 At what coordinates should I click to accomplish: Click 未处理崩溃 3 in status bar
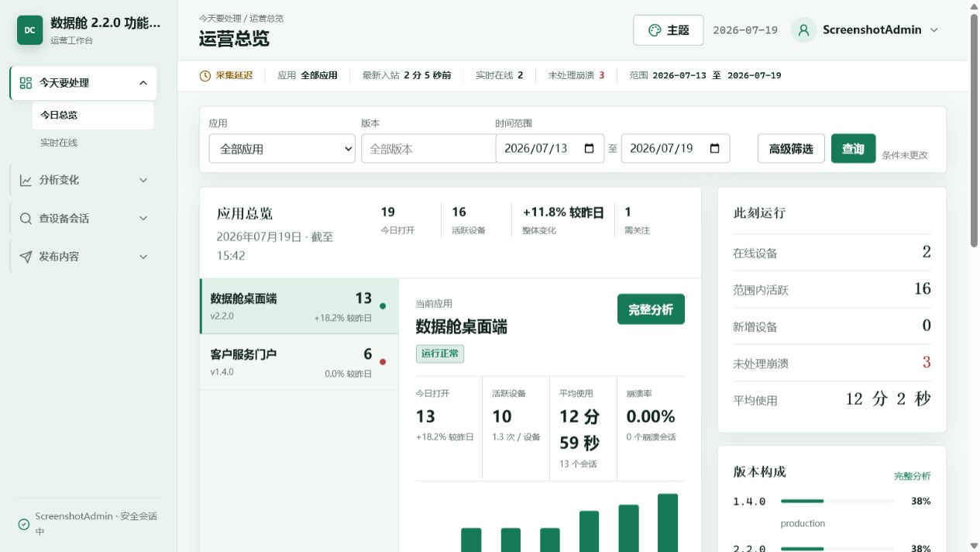click(576, 76)
